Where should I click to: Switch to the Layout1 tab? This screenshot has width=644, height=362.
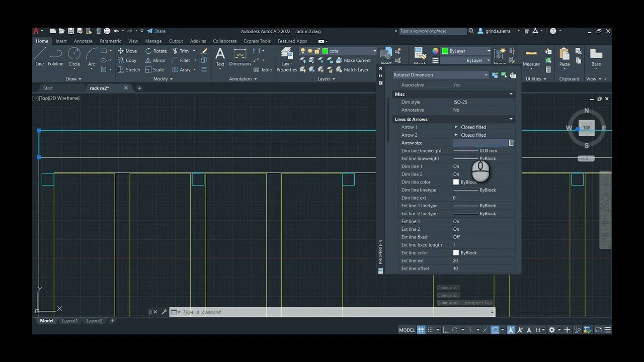(x=70, y=321)
